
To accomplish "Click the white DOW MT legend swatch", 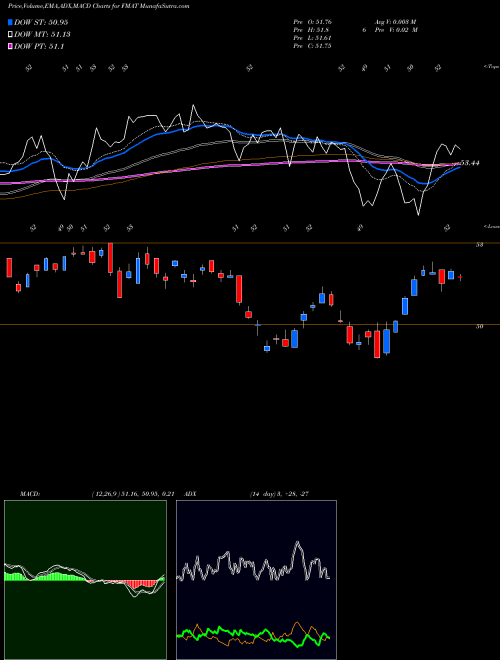I will (x=10, y=35).
